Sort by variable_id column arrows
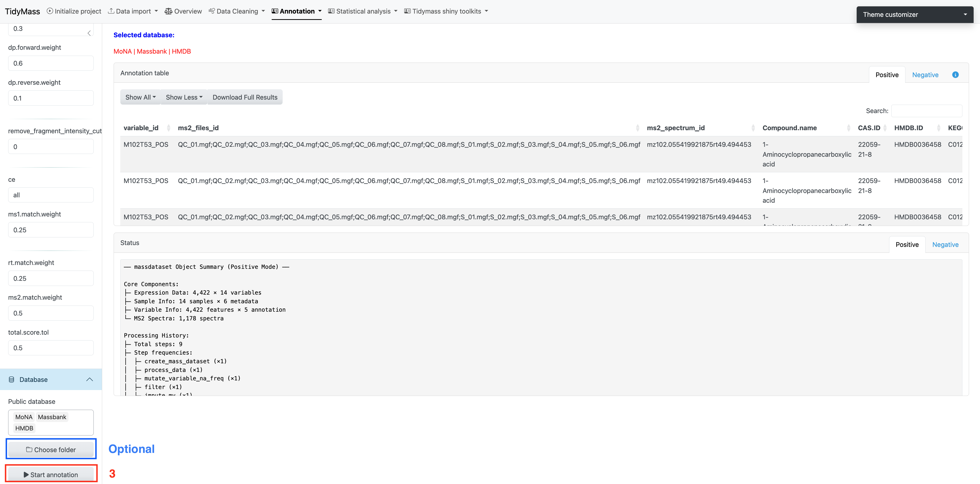The width and height of the screenshot is (980, 484). click(169, 128)
